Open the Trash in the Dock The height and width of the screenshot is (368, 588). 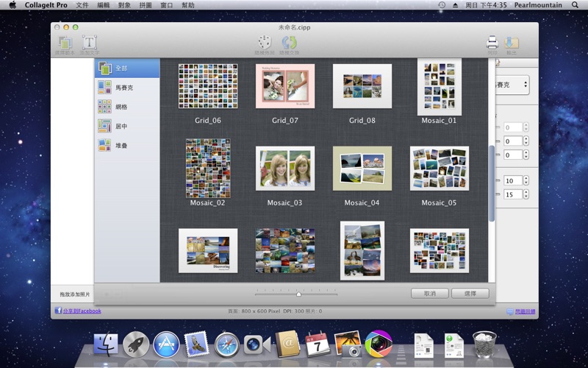(484, 344)
